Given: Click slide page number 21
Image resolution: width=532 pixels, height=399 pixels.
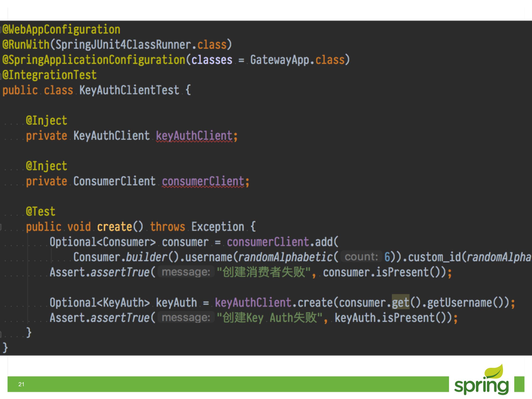Looking at the screenshot, I should coord(21,384).
